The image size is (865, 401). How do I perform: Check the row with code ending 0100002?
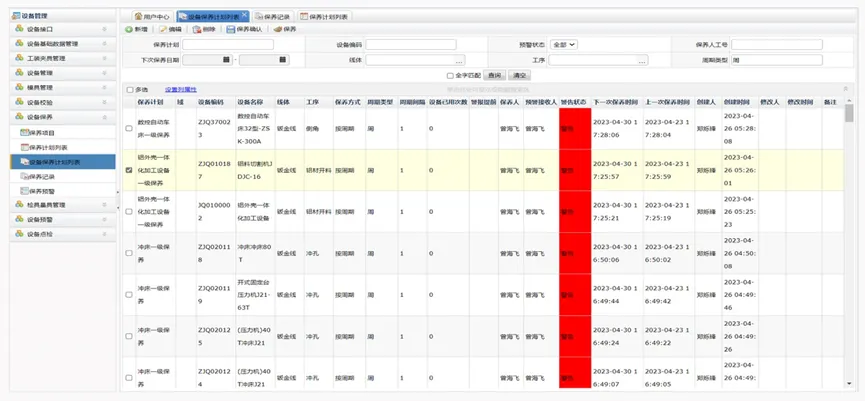point(129,212)
